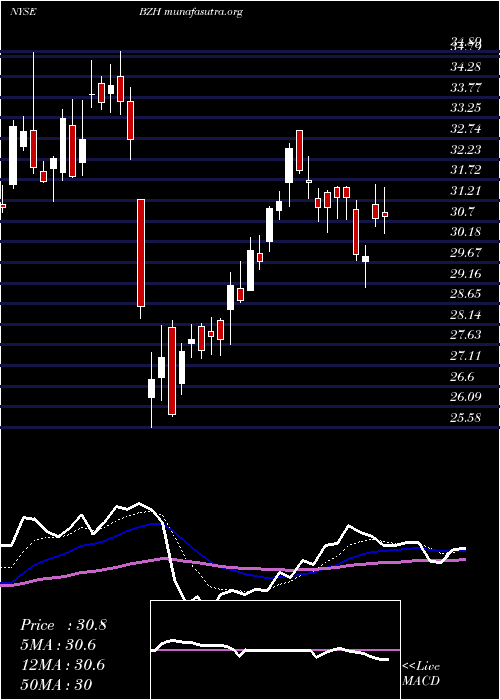500x700 pixels.
Task: Select the 34.28 price axis label
Action: [x=466, y=67]
